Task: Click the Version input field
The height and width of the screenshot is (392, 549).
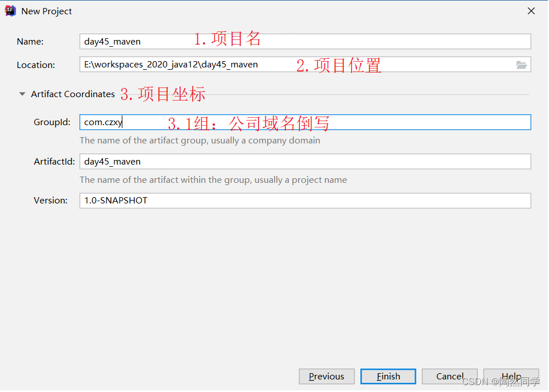Action: [305, 201]
